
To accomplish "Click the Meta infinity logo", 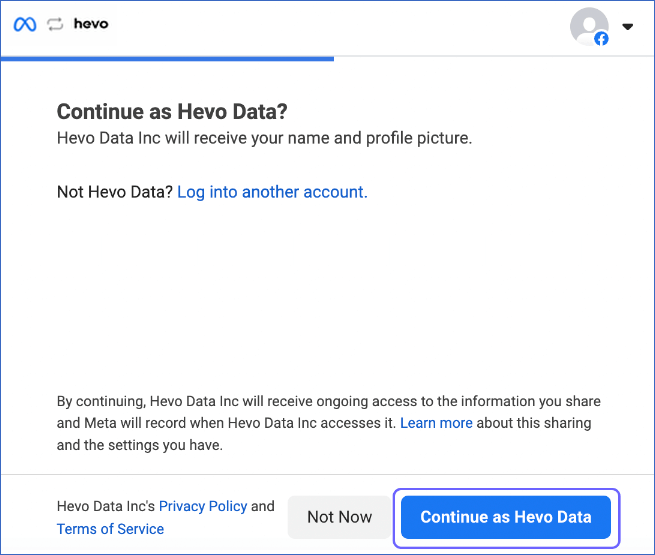I will tap(25, 24).
